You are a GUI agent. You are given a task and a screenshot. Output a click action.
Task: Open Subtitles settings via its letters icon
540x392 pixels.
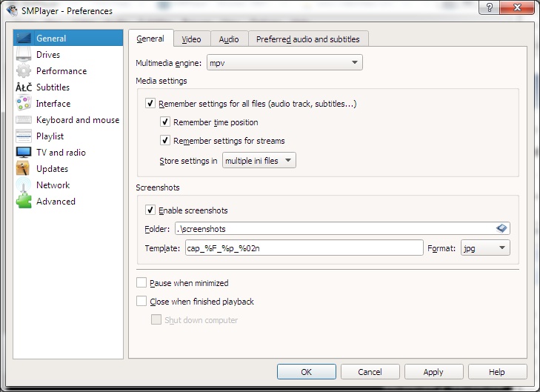coord(24,87)
